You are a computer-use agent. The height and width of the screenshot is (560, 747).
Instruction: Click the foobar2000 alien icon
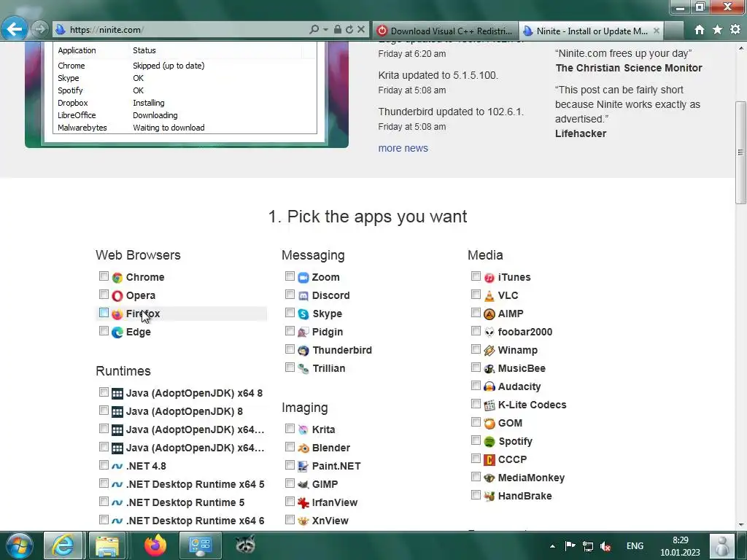point(489,332)
